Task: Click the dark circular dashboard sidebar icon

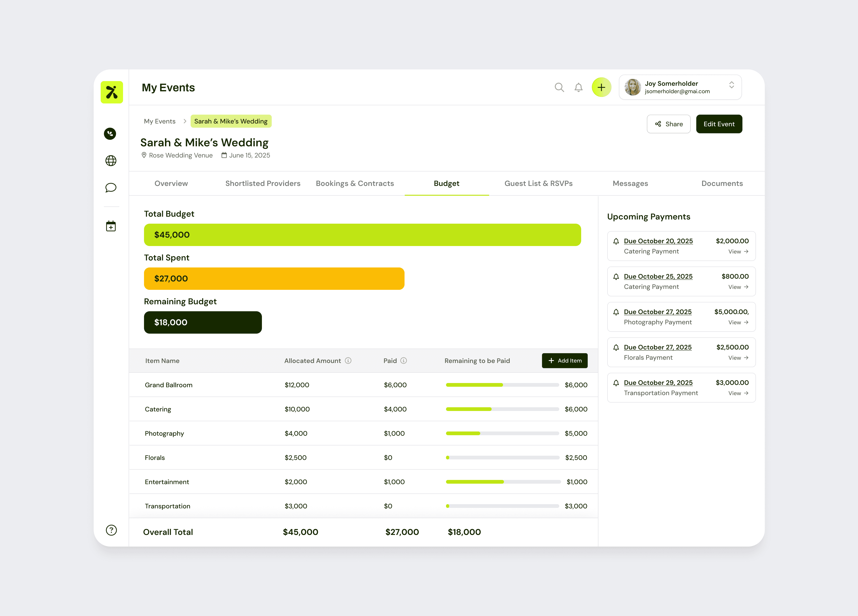Action: click(110, 133)
